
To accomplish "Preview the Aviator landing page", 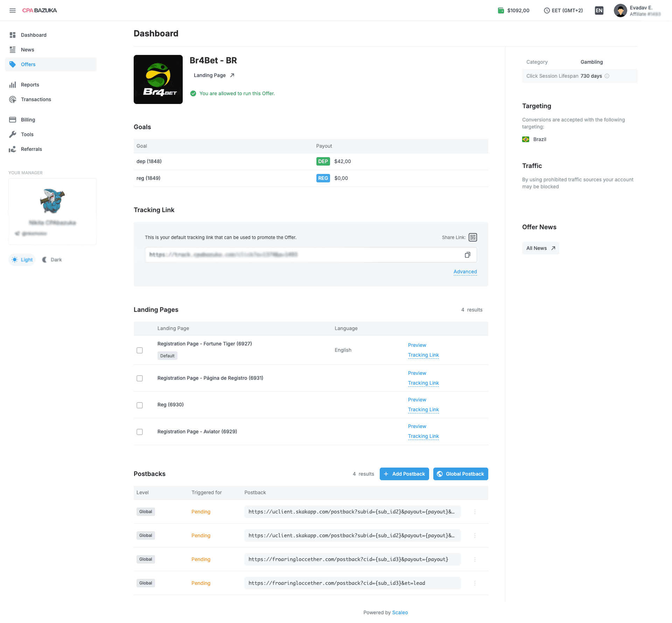I will tap(417, 426).
